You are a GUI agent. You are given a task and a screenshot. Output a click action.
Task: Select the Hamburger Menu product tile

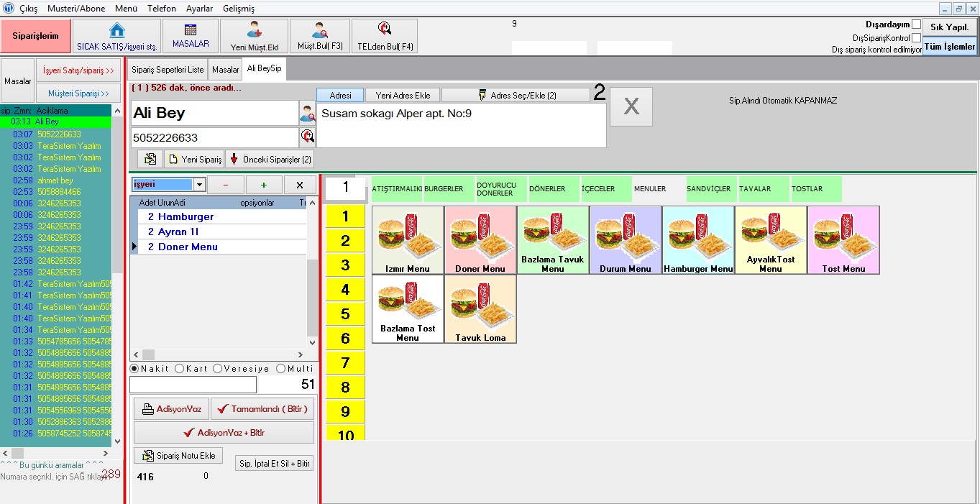click(x=698, y=240)
